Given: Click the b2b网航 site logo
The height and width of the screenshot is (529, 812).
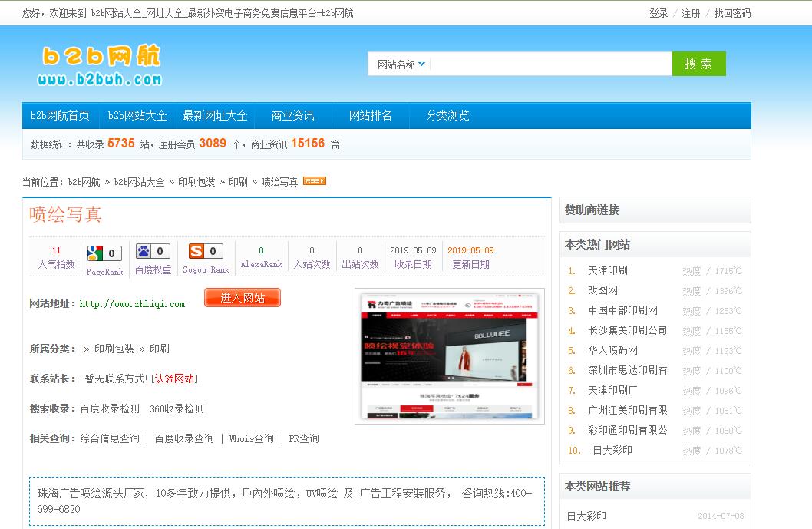Looking at the screenshot, I should [100, 66].
